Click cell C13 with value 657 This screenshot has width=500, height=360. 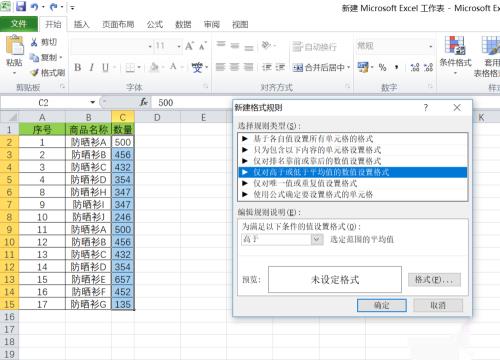coord(123,279)
